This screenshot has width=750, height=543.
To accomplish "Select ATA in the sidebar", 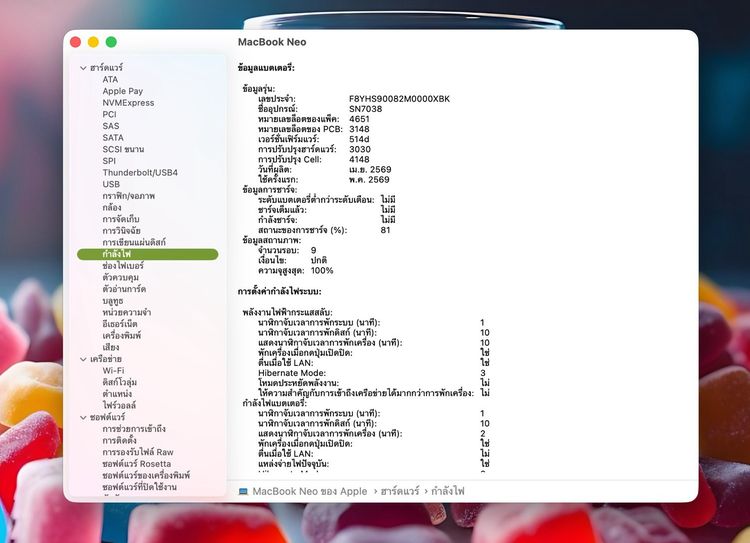I will click(x=110, y=79).
